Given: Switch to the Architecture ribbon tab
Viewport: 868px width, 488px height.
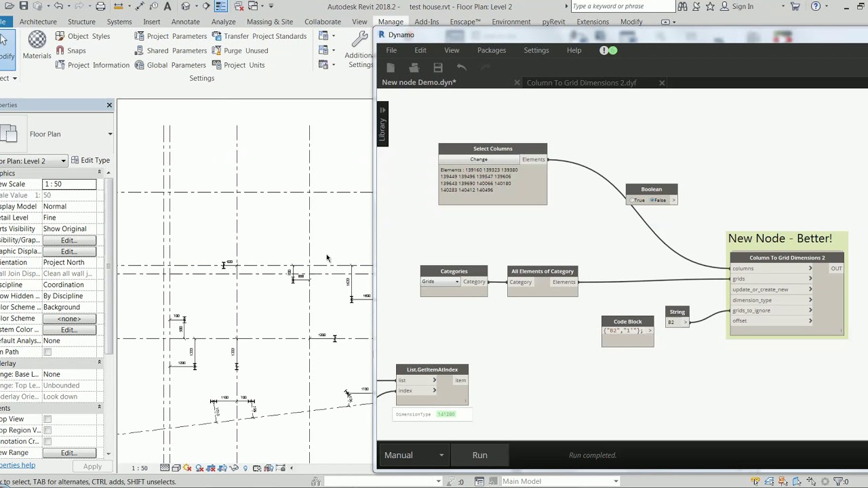Looking at the screenshot, I should [38, 22].
